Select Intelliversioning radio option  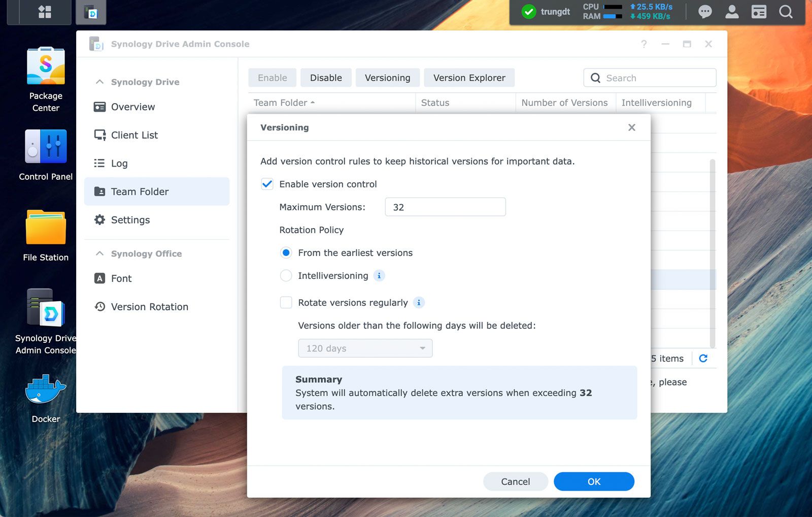tap(286, 276)
